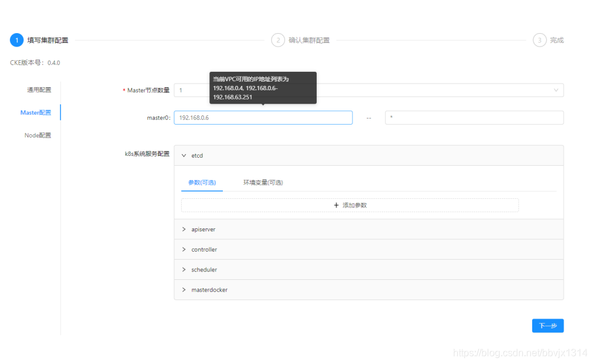Click the step 2 确认集群配置 circle icon
The image size is (593, 364).
(x=278, y=40)
